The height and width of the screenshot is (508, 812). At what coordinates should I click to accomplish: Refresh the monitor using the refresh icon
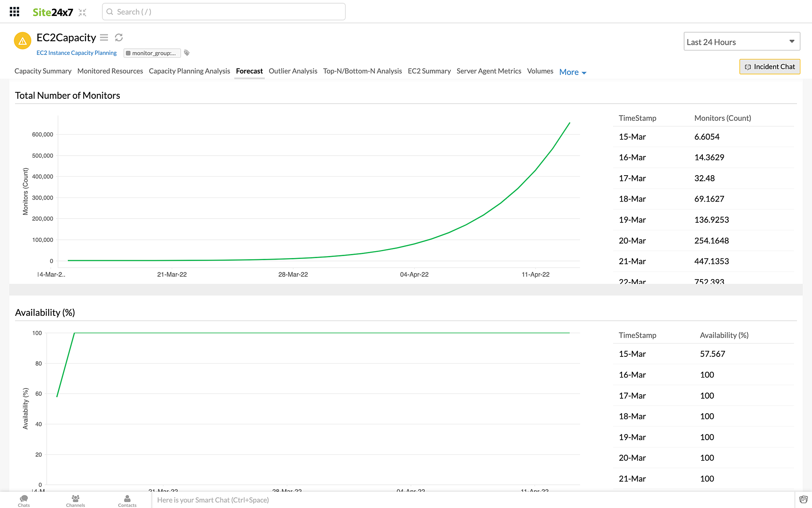[x=118, y=37]
